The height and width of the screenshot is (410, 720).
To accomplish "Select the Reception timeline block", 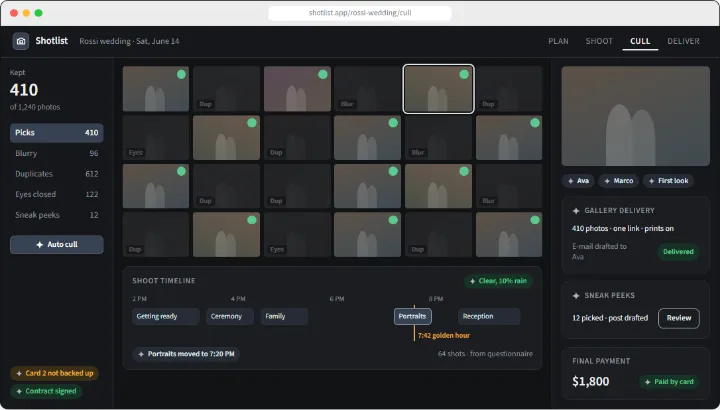I will (489, 316).
